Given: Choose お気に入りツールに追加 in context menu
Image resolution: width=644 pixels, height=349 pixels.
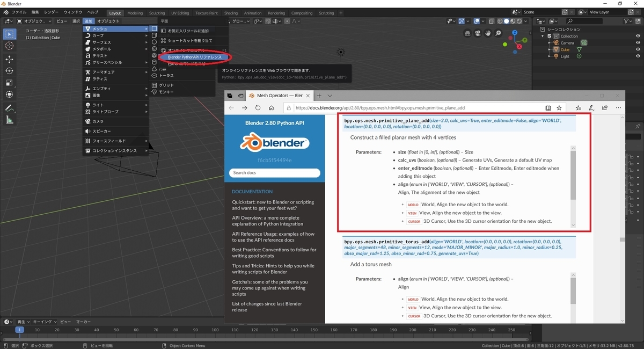Looking at the screenshot, I should [x=188, y=31].
